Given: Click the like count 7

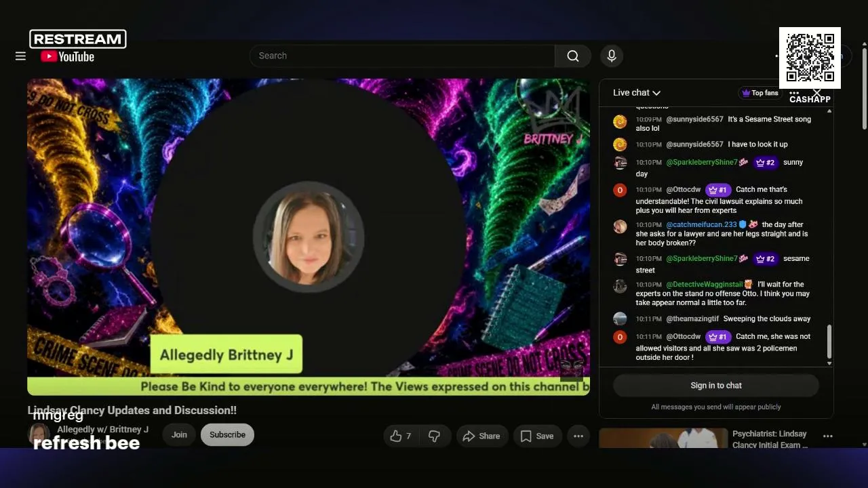Looking at the screenshot, I should (408, 436).
